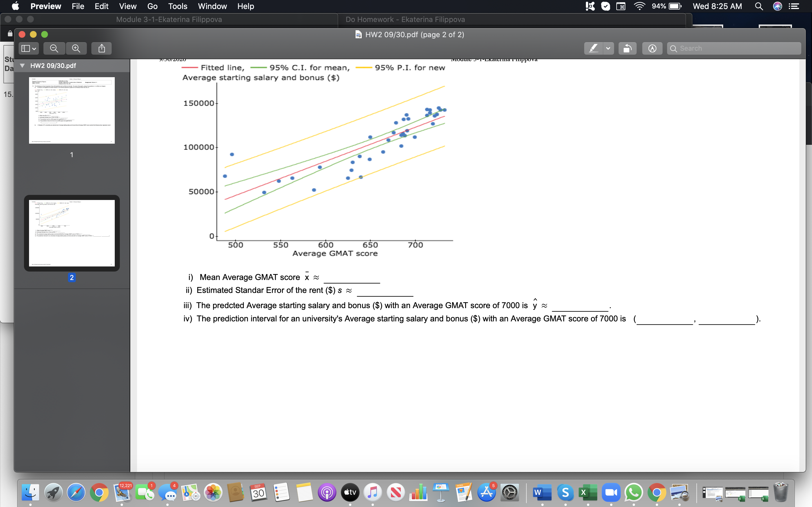Launch Microsoft Excel from the Dock

[x=588, y=493]
